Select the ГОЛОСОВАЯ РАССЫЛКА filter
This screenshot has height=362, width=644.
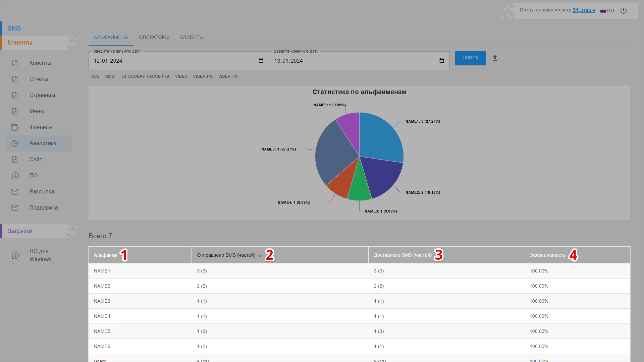(144, 76)
